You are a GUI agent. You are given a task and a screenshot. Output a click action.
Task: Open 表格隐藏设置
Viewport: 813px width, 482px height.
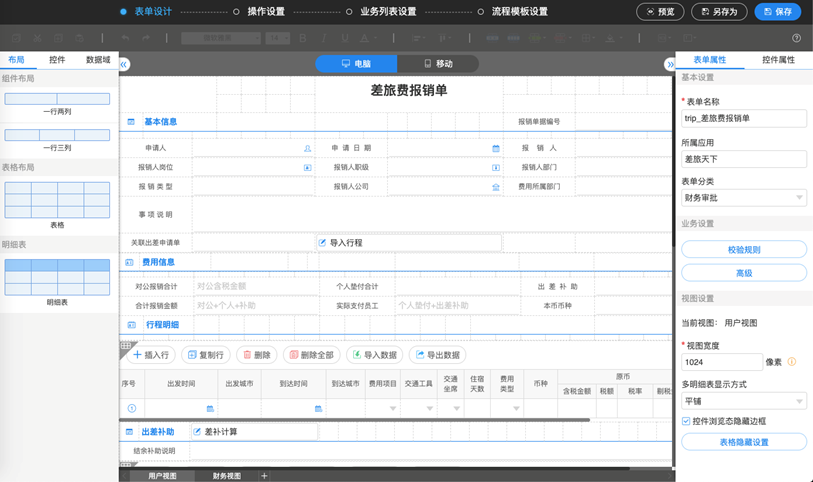(x=744, y=442)
